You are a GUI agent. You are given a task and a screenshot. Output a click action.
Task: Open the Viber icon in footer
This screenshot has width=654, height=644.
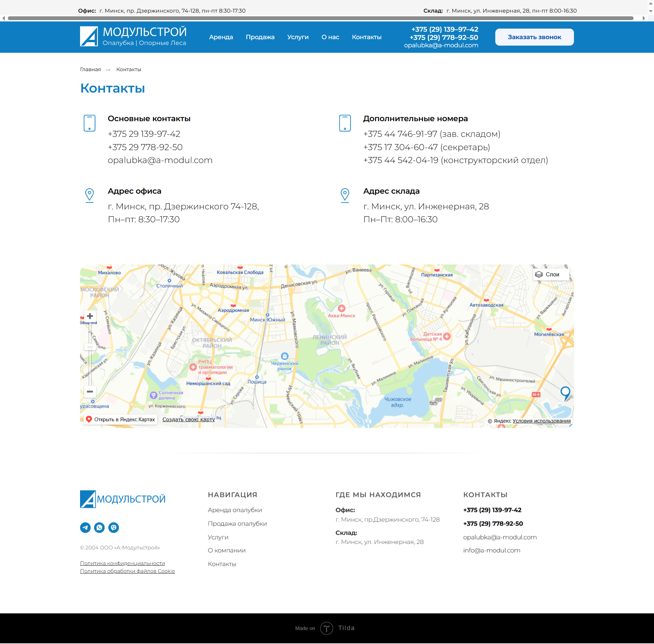click(113, 528)
